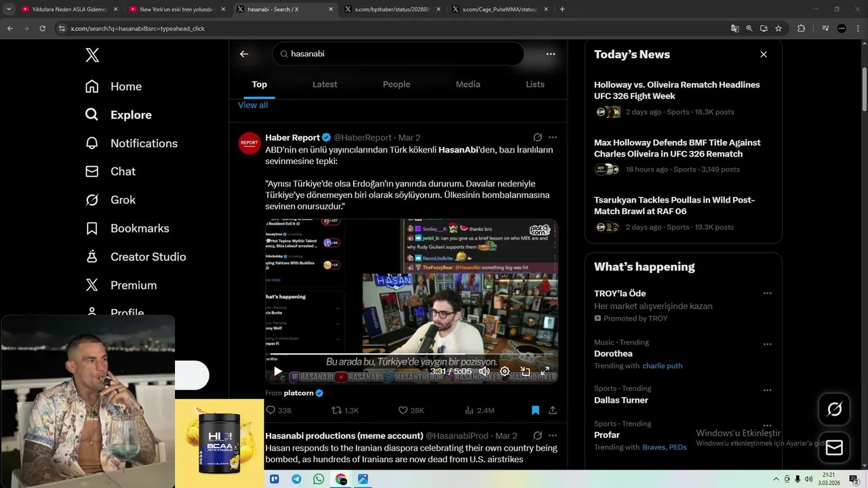Open the Haber Report profile avatar
Image resolution: width=868 pixels, height=488 pixels.
pos(250,143)
